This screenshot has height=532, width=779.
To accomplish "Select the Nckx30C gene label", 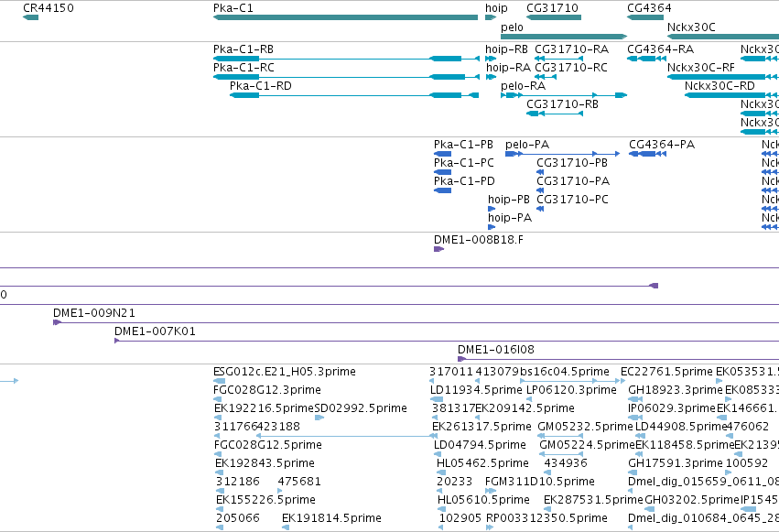I will tap(691, 27).
